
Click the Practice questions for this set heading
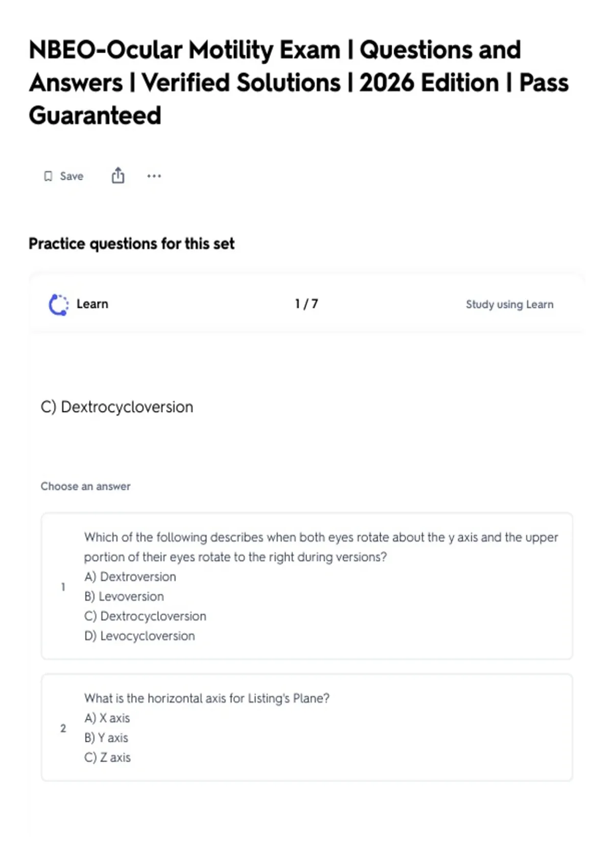pos(132,244)
